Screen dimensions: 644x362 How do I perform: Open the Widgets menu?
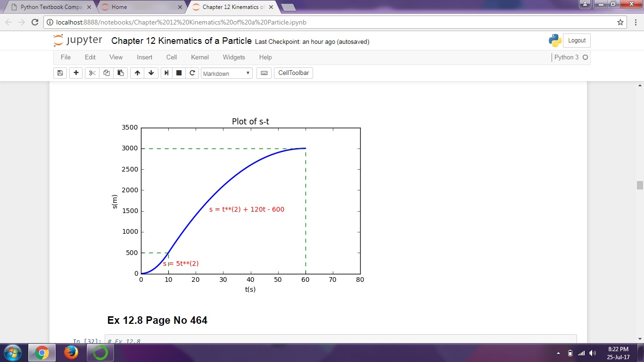click(234, 57)
